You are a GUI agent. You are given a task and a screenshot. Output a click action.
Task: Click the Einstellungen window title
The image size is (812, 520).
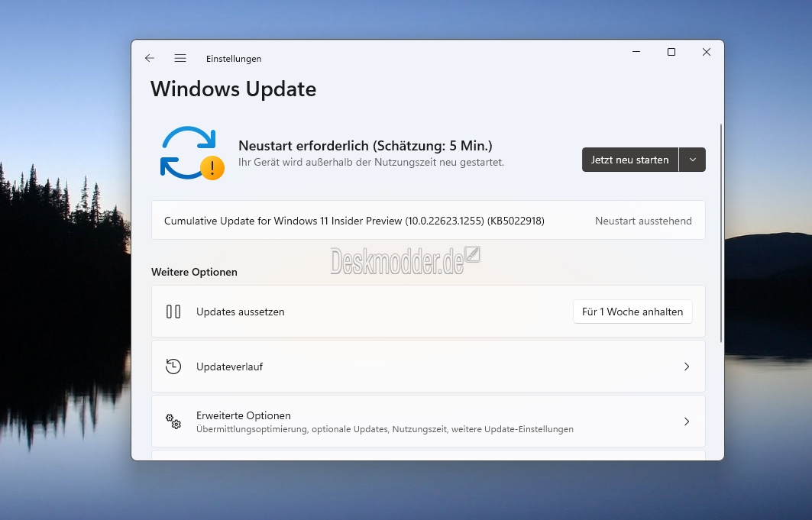point(234,59)
